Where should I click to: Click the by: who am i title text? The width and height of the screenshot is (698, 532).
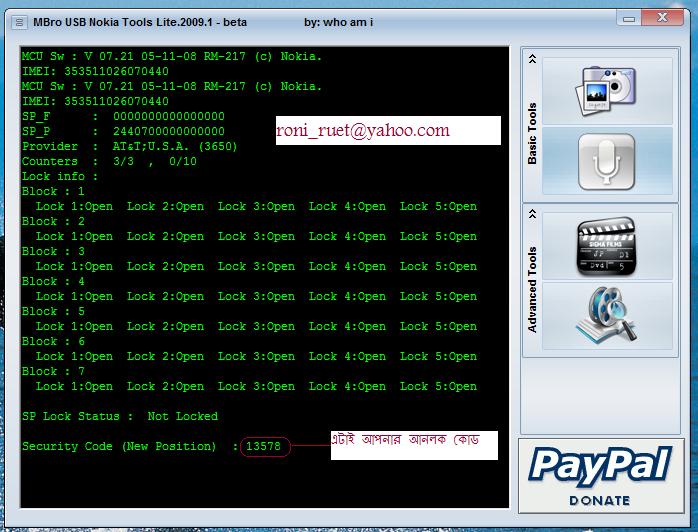[339, 22]
